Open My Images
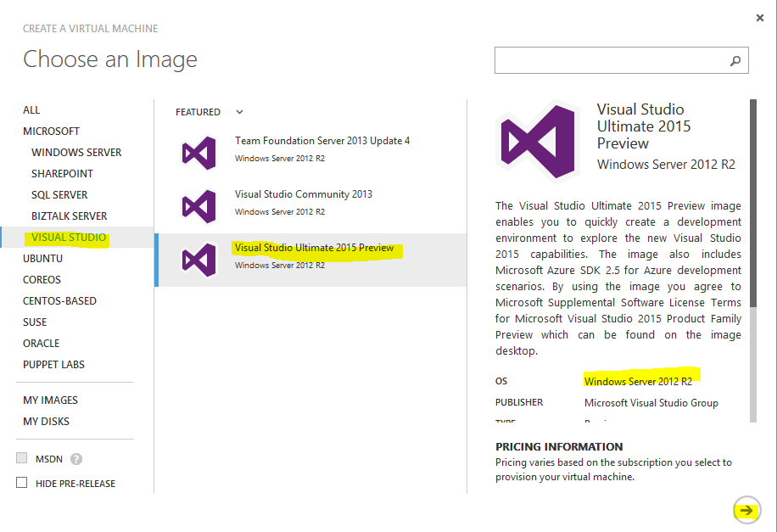Screen dimensions: 777x532 pyautogui.click(x=50, y=400)
